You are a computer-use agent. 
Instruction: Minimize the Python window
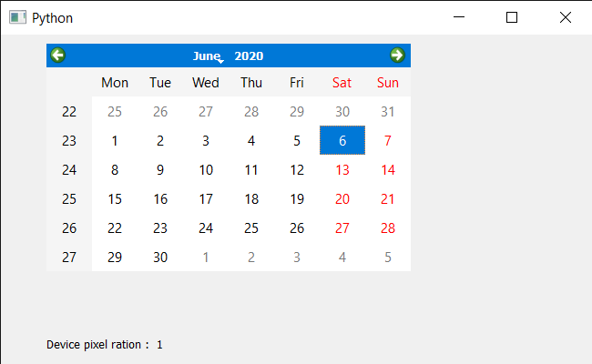(x=459, y=17)
